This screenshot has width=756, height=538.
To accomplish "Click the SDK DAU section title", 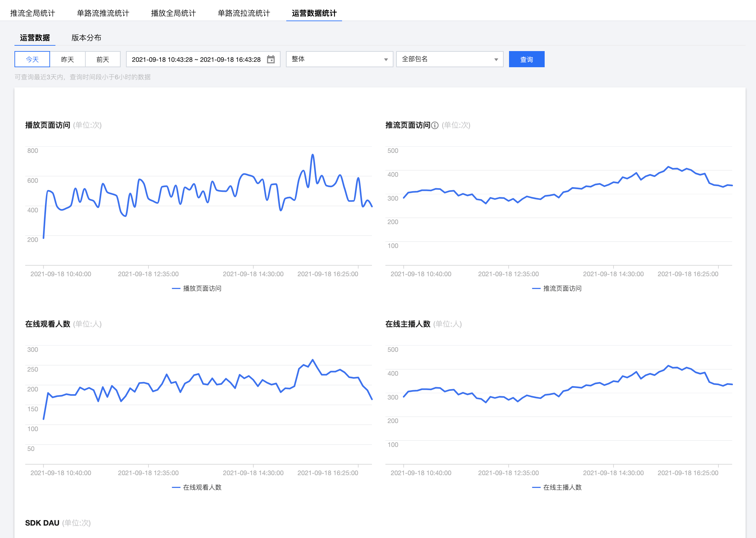I will 42,523.
